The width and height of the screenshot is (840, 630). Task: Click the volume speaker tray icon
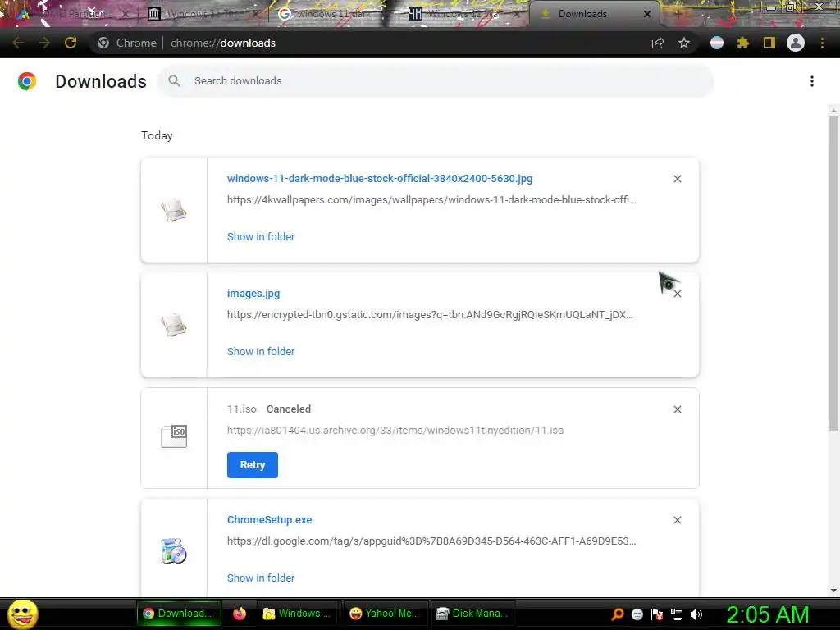point(696,614)
